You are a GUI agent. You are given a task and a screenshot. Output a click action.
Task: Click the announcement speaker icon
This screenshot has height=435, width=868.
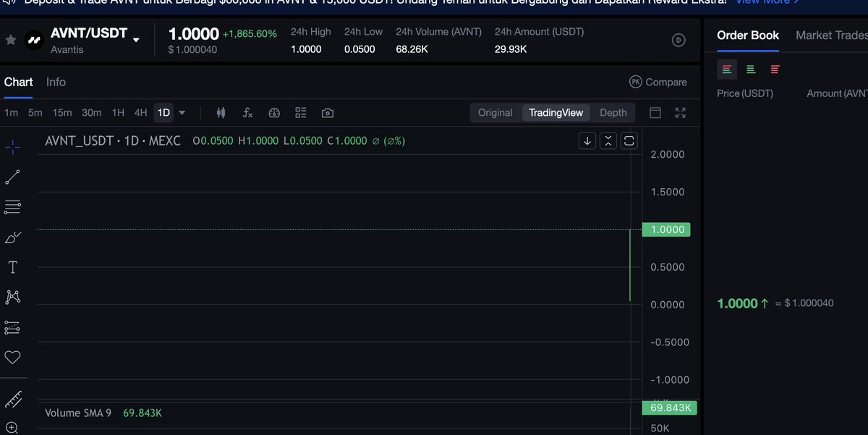(x=10, y=2)
